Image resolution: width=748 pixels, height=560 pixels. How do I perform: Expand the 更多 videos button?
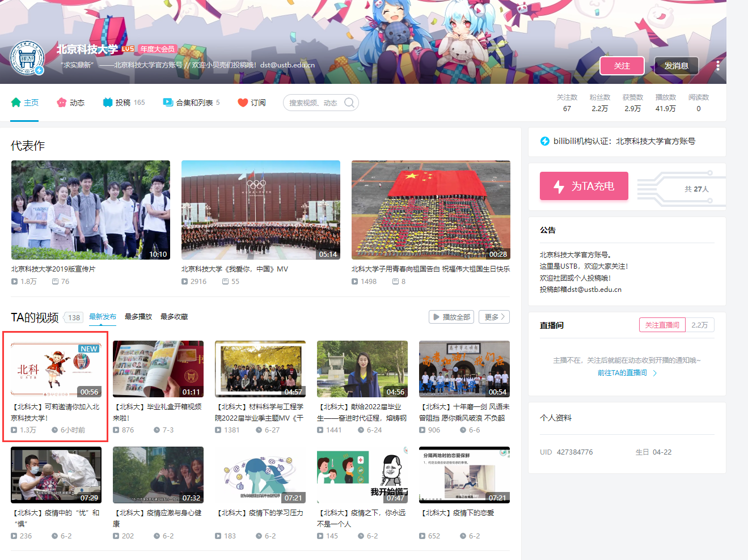[x=494, y=317]
